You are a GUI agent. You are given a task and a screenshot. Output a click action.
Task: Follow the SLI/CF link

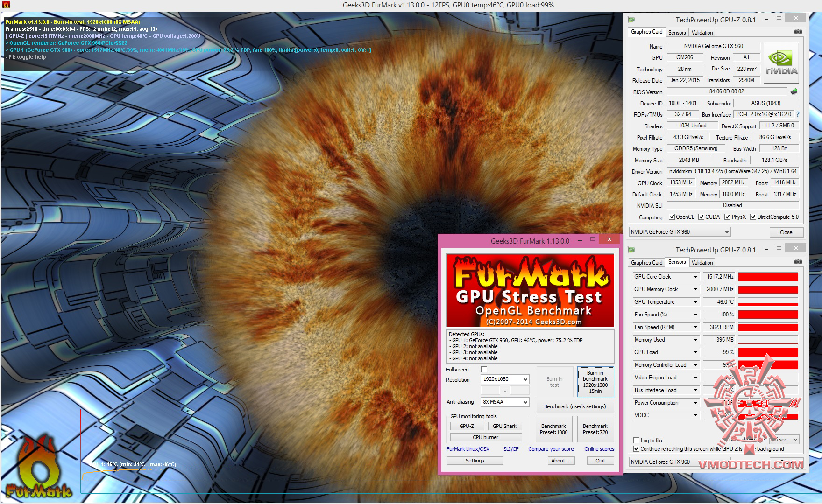[x=511, y=449]
